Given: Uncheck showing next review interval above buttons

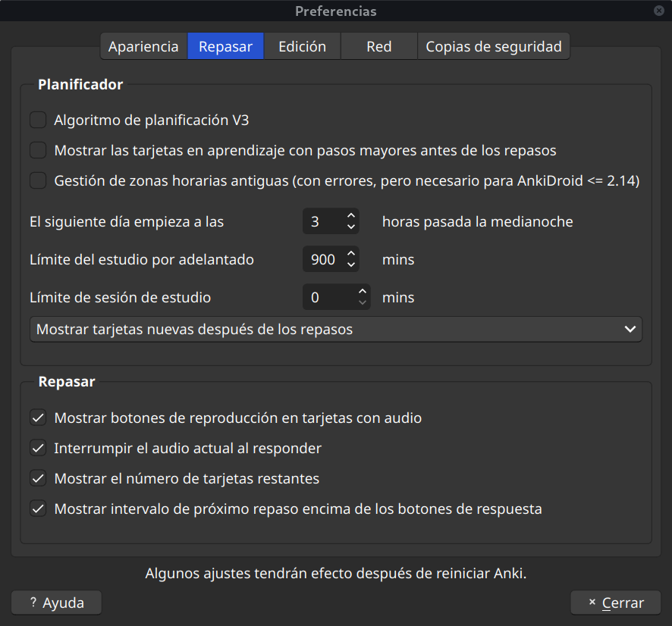Looking at the screenshot, I should click(38, 509).
